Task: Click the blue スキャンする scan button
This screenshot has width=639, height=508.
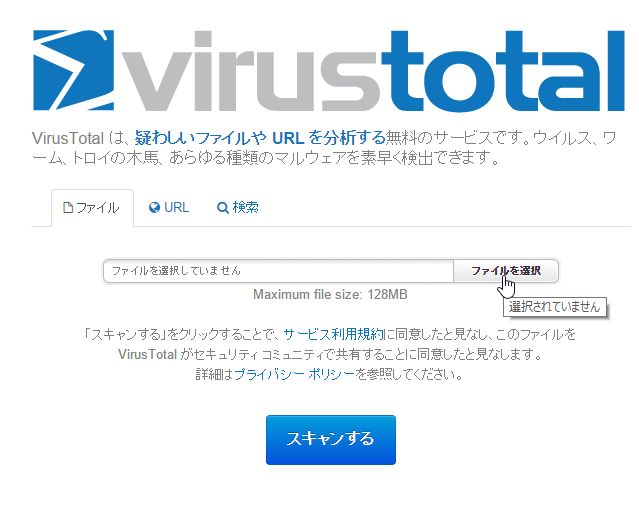Action: [x=331, y=440]
